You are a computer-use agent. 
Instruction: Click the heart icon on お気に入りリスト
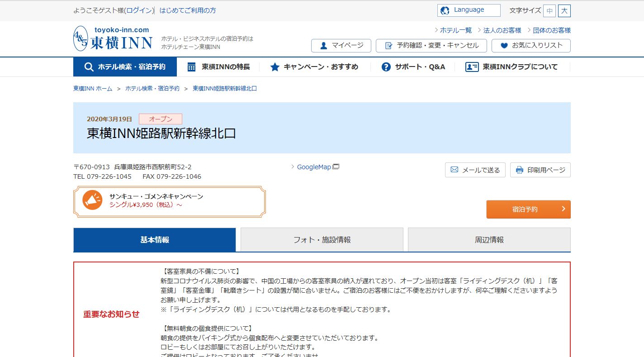(x=504, y=46)
